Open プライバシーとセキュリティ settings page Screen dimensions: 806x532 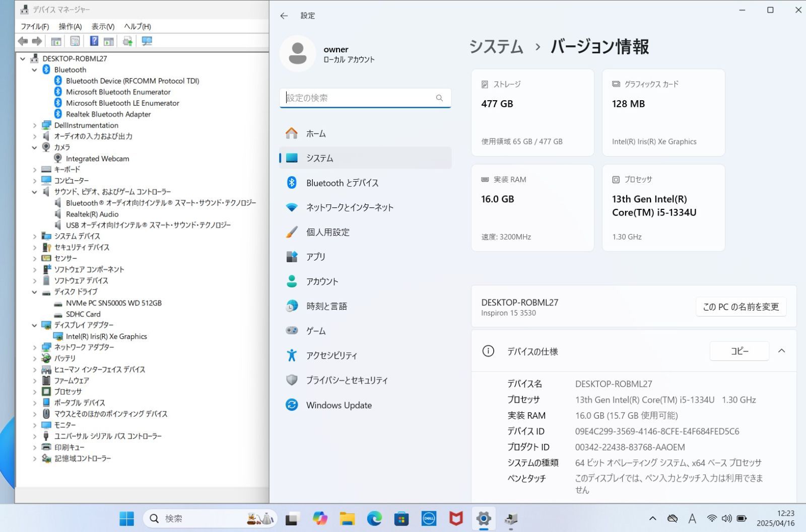coord(365,380)
